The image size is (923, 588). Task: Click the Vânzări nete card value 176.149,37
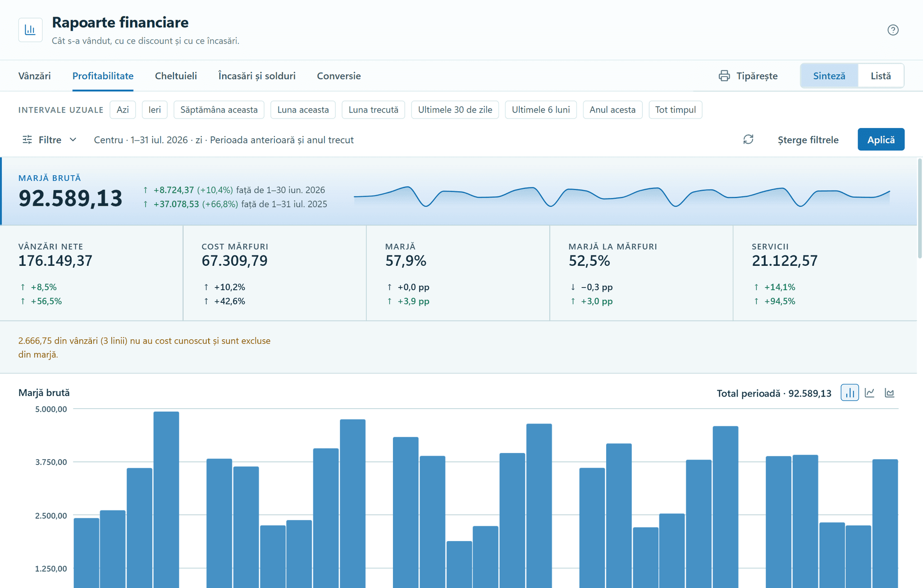click(x=55, y=260)
